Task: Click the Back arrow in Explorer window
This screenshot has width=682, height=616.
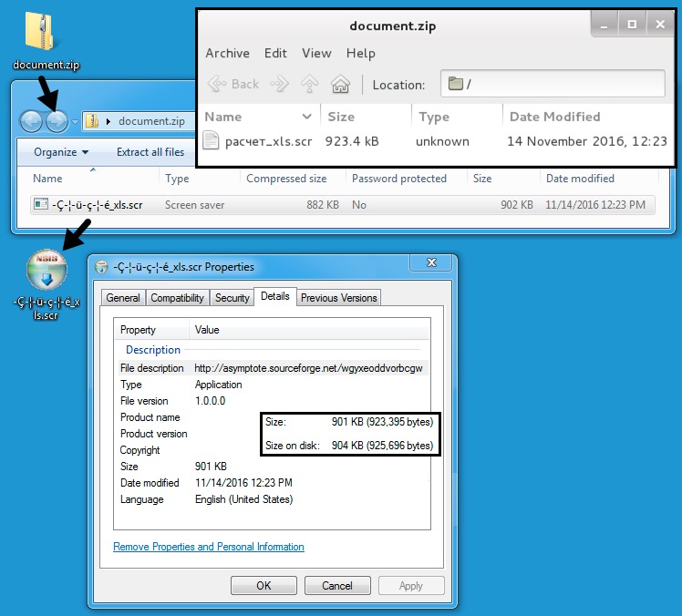Action: pyautogui.click(x=31, y=121)
